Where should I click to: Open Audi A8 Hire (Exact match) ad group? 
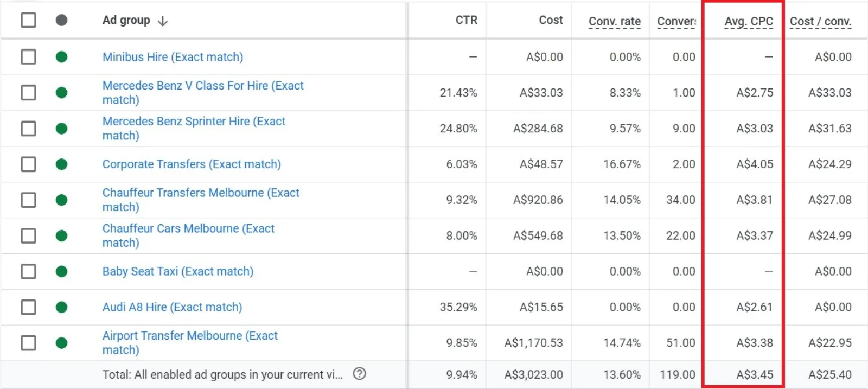point(172,307)
